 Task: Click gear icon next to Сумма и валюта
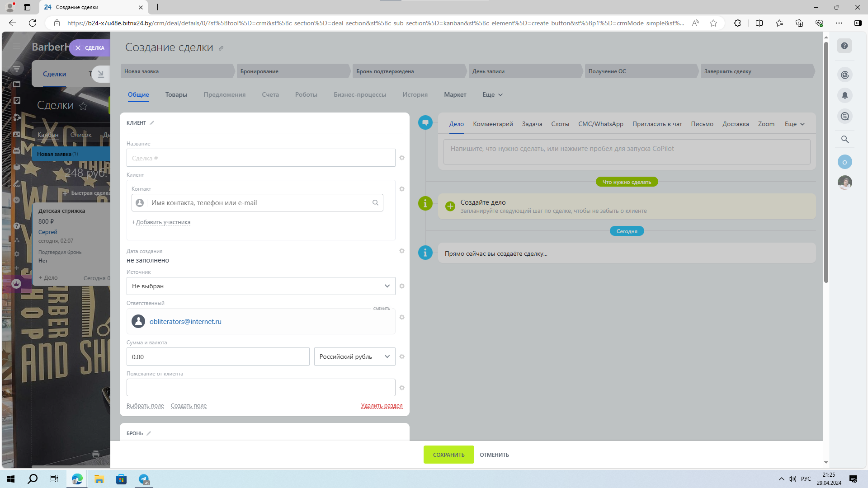pos(401,357)
